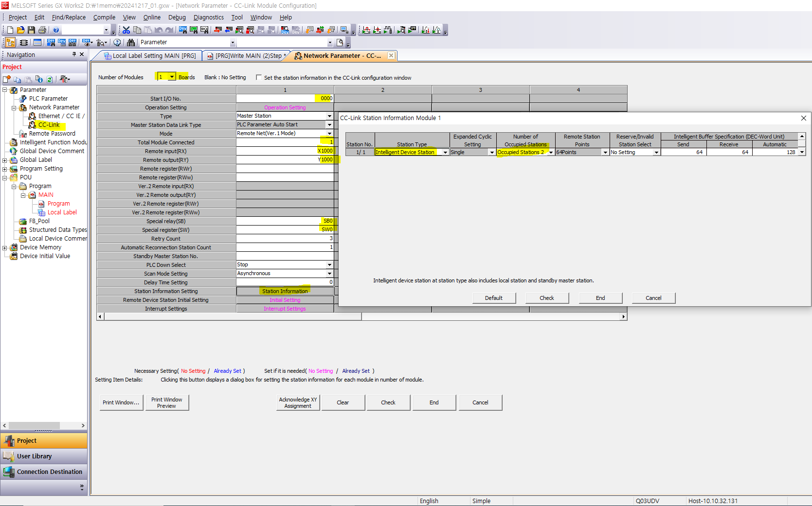The image size is (812, 506).
Task: Select PLC Parameter in project tree
Action: (48, 99)
